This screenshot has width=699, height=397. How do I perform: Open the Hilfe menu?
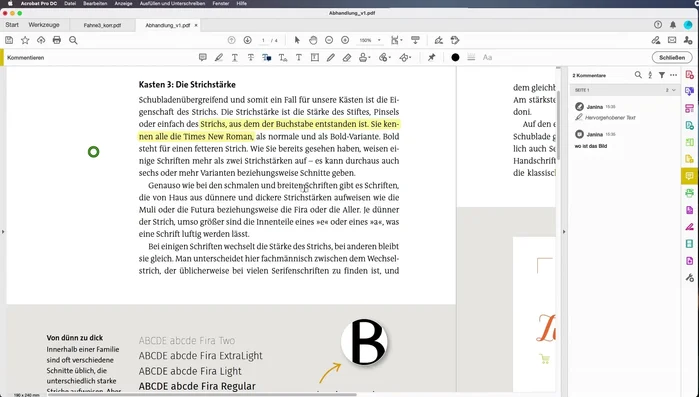point(242,3)
